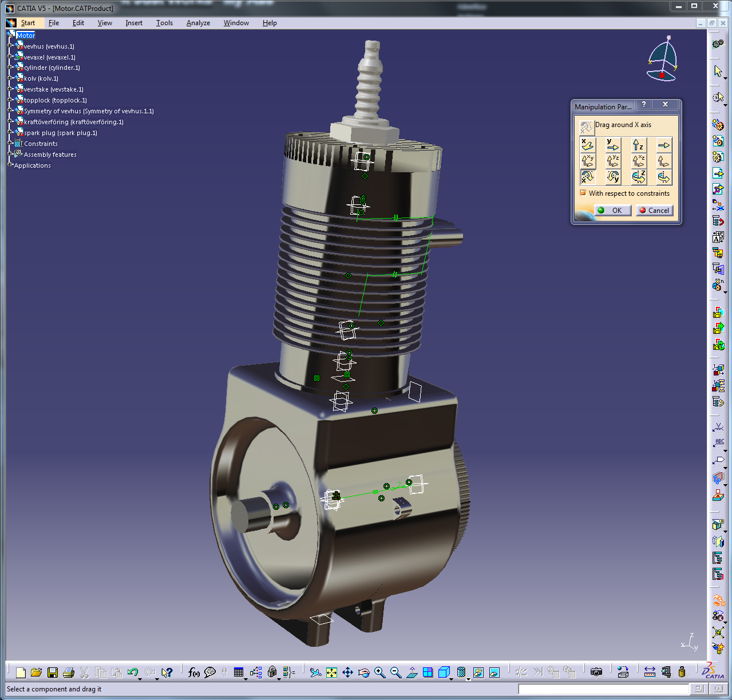Open the View menu

pos(105,23)
